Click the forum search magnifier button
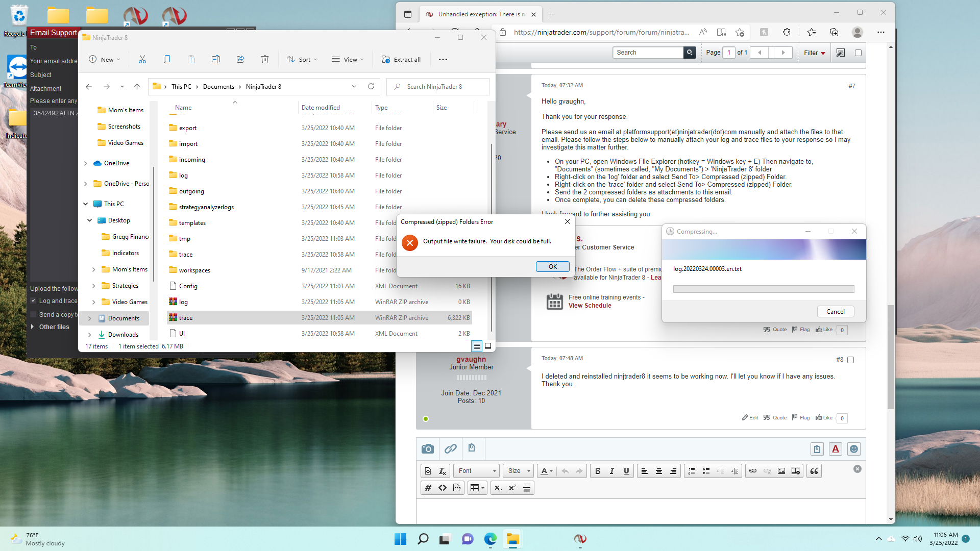Viewport: 980px width, 551px height. [x=690, y=53]
